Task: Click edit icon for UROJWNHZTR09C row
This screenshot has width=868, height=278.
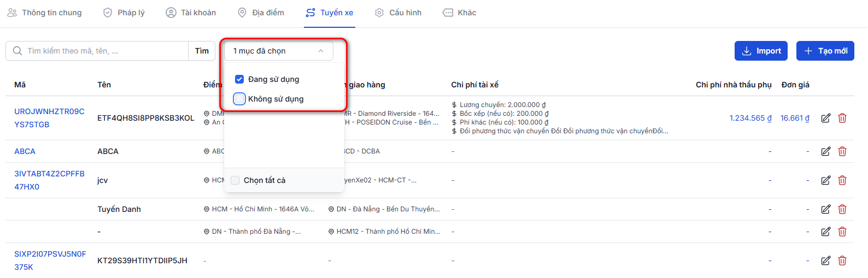Action: [x=826, y=118]
